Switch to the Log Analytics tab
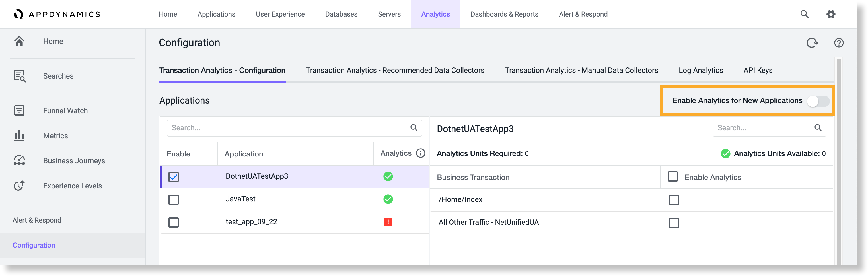This screenshot has height=276, width=868. [x=701, y=71]
